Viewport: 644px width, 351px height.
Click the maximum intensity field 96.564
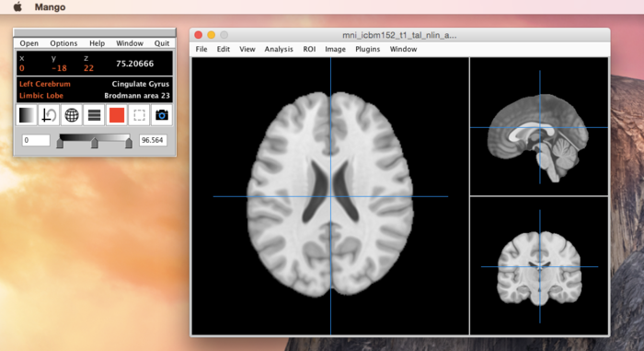point(153,140)
